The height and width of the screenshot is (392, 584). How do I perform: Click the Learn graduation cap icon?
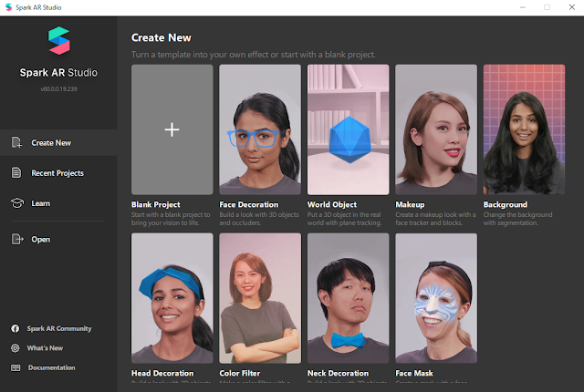(x=17, y=203)
